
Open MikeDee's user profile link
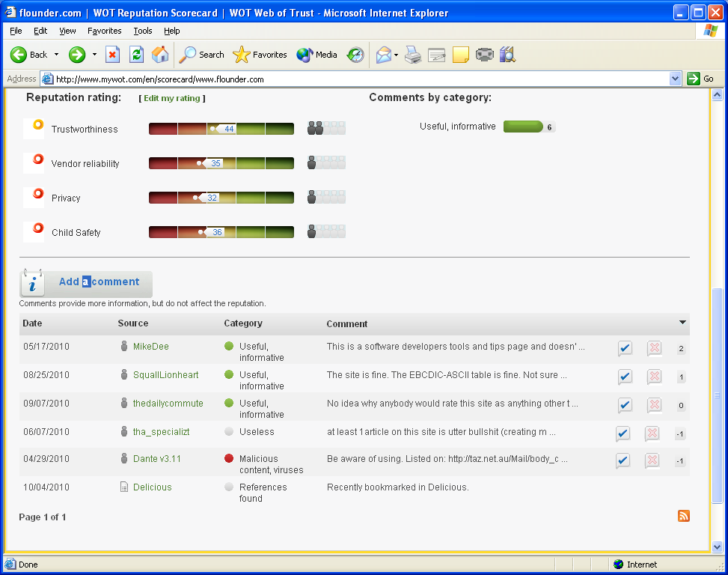point(151,347)
